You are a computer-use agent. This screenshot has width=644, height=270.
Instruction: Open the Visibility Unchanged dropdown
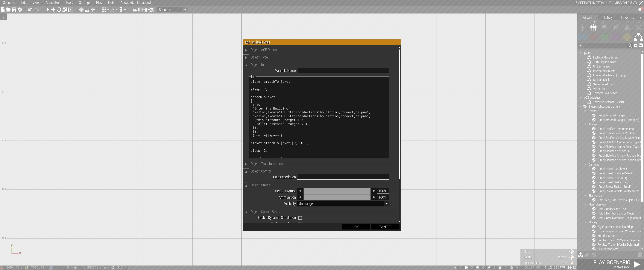click(343, 204)
